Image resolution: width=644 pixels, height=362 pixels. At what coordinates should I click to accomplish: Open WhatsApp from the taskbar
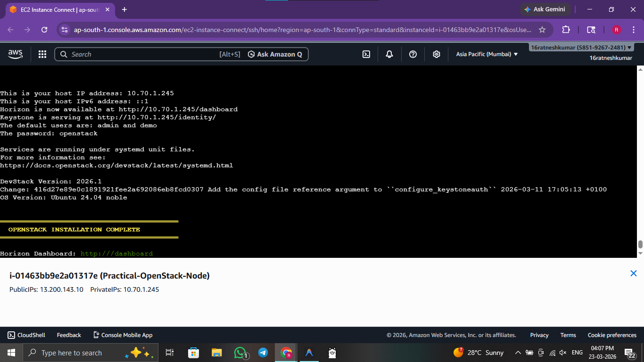tap(240, 353)
